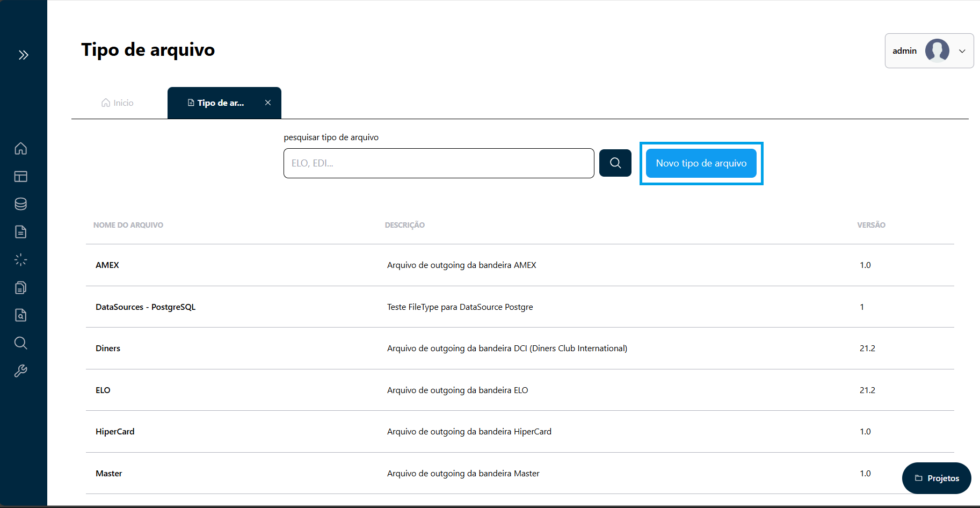Switch to the Inicio tab
This screenshot has height=508, width=980.
(118, 103)
